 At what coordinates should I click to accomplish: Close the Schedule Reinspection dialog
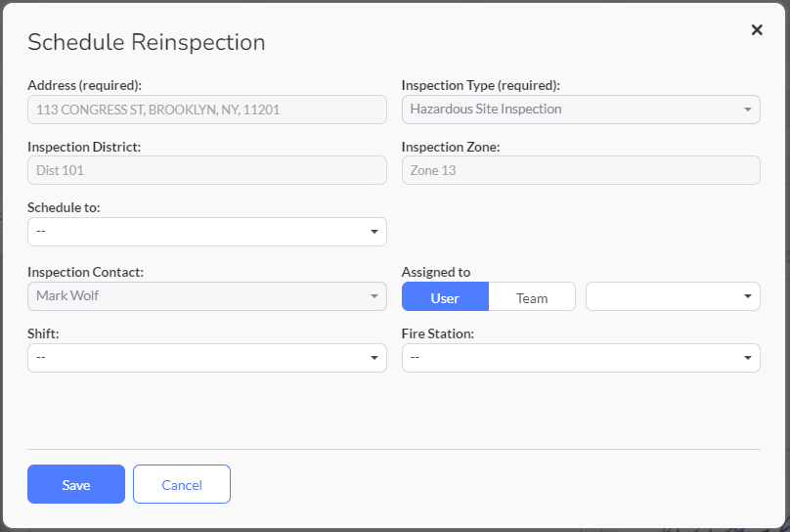click(756, 29)
